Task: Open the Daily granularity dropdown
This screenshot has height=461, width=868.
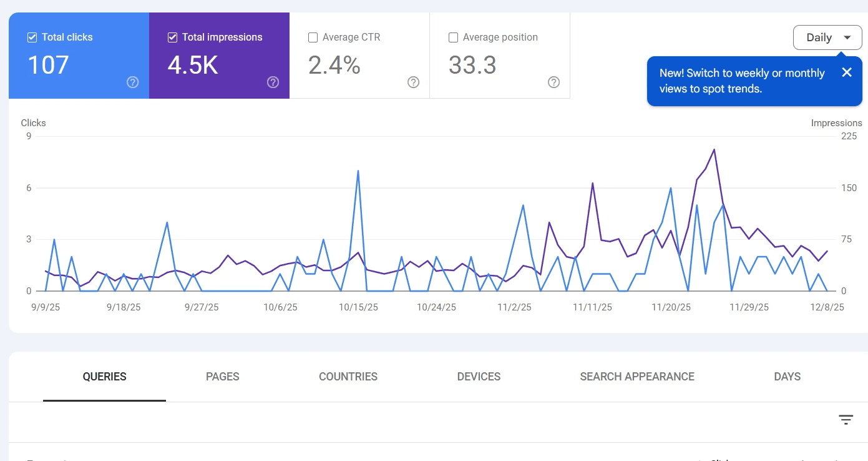Action: pyautogui.click(x=827, y=37)
